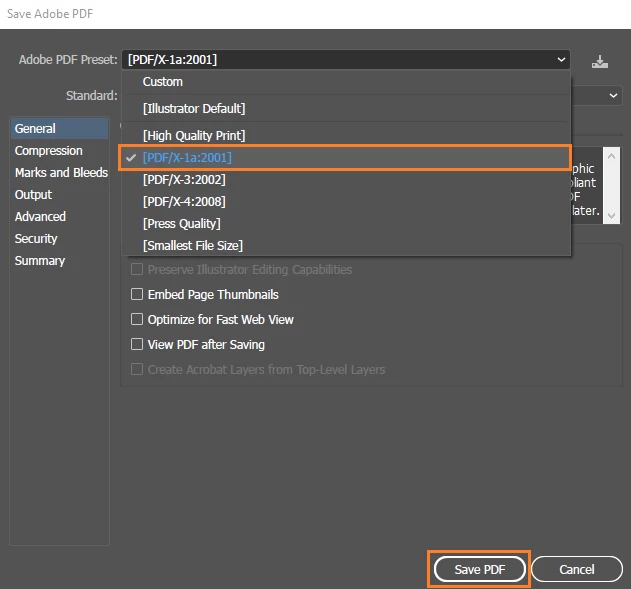Open the Adobe PDF Preset dropdown
631x589 pixels.
[x=345, y=60]
